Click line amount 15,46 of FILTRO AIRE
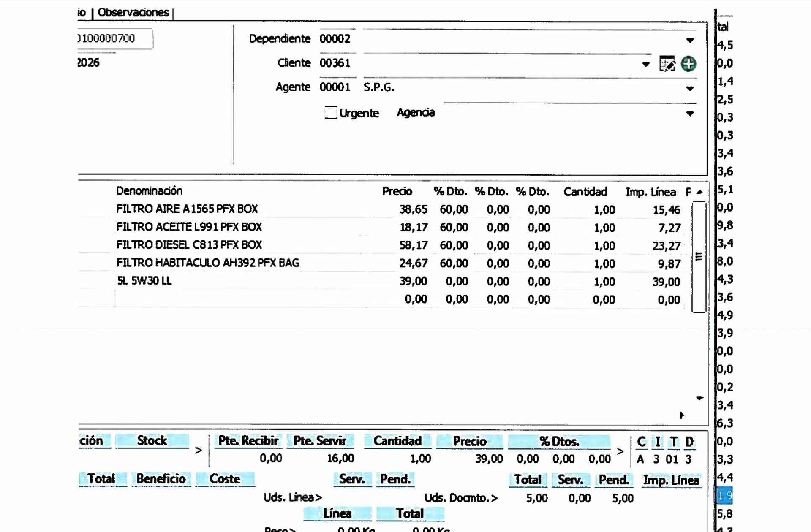 (667, 210)
